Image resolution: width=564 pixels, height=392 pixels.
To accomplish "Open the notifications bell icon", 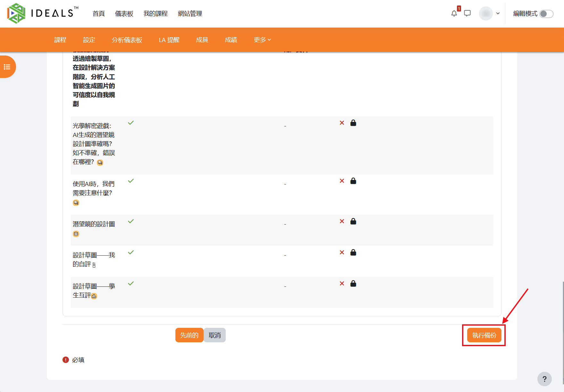I will coord(454,13).
